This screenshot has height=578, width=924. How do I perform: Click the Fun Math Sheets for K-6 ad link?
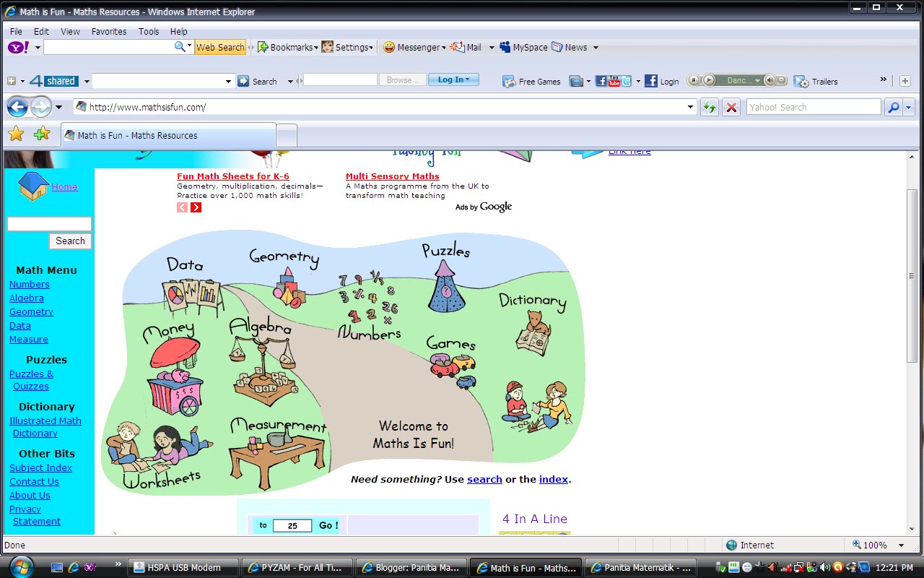(x=233, y=176)
